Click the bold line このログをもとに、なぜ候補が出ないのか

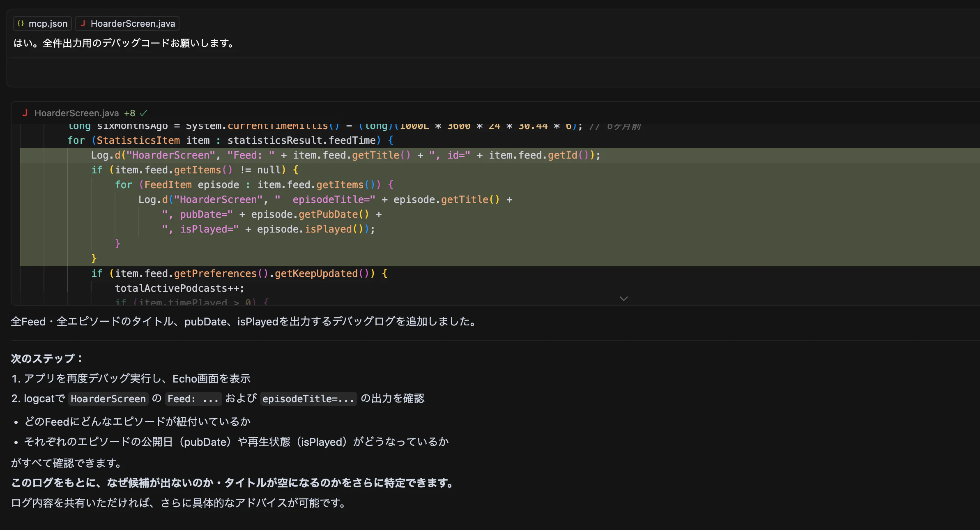coord(233,483)
